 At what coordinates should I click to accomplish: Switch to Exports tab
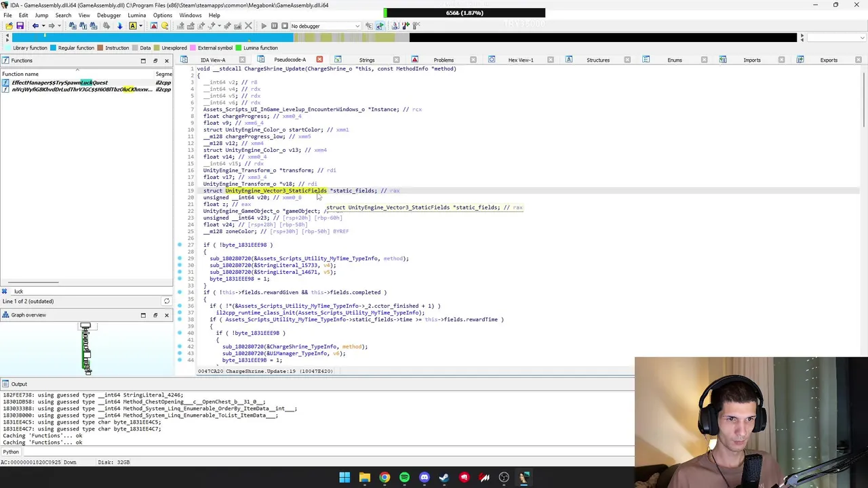[x=829, y=60]
